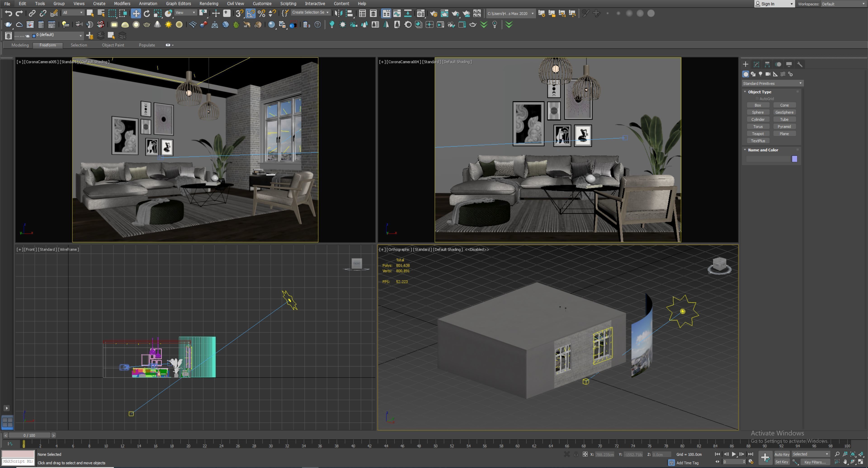Enable Auto Key animation mode
Image resolution: width=868 pixels, height=468 pixels.
pyautogui.click(x=782, y=454)
